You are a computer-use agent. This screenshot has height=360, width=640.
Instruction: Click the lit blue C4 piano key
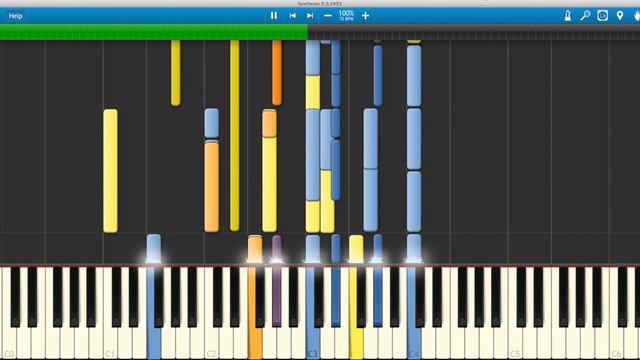[414, 343]
